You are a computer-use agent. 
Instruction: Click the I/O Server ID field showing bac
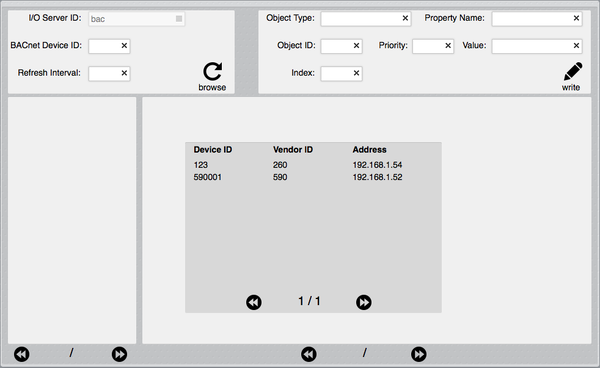137,19
